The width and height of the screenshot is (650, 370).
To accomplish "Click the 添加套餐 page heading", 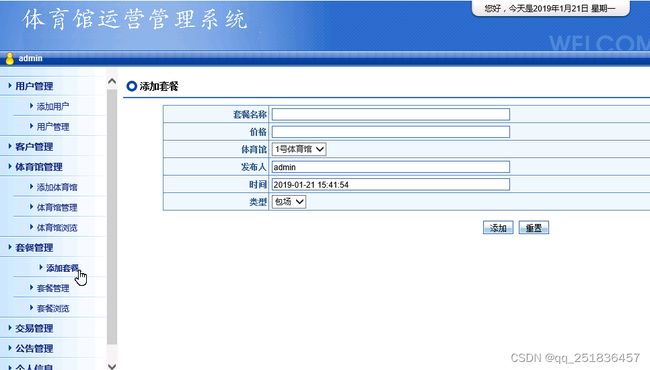I will (x=159, y=86).
